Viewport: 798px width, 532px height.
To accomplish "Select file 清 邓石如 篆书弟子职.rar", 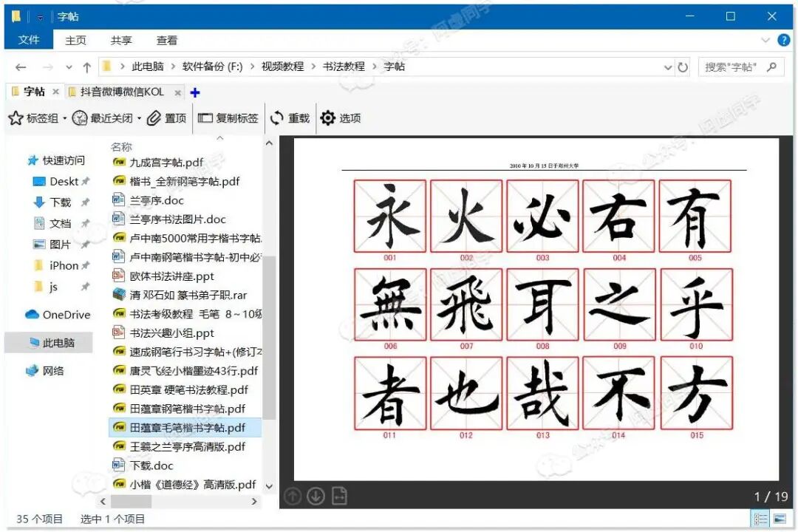I will pos(180,295).
